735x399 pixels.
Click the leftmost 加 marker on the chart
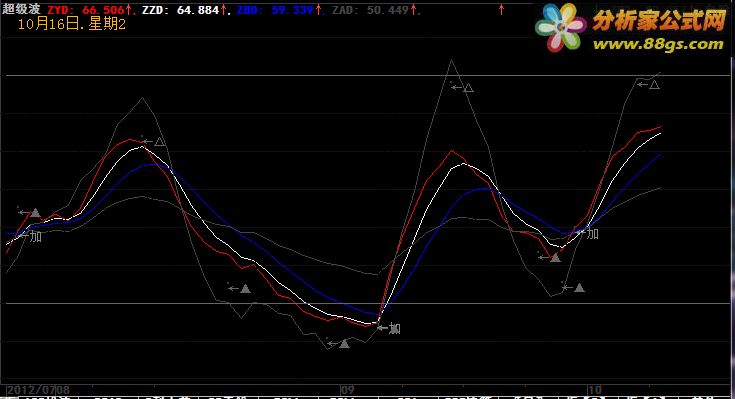36,236
